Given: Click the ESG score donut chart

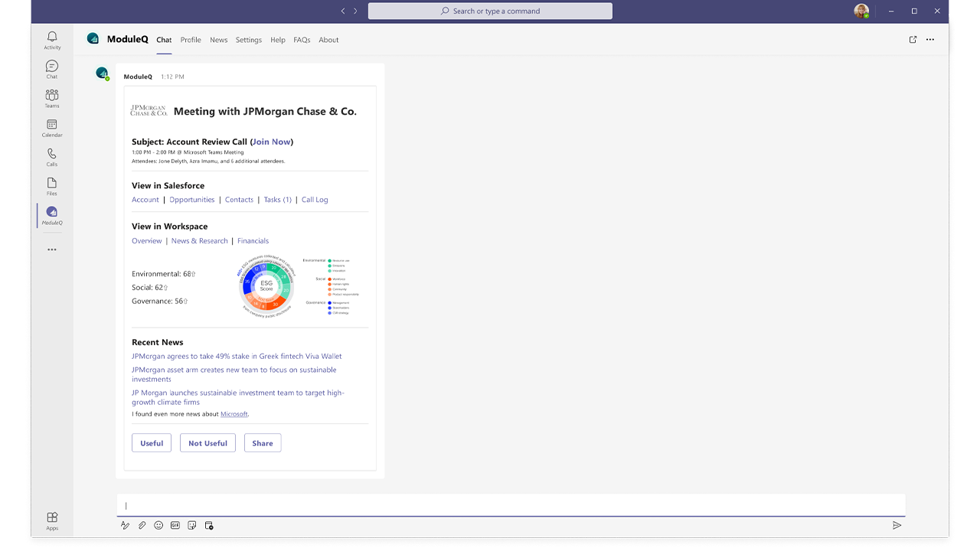Looking at the screenshot, I should pos(266,286).
